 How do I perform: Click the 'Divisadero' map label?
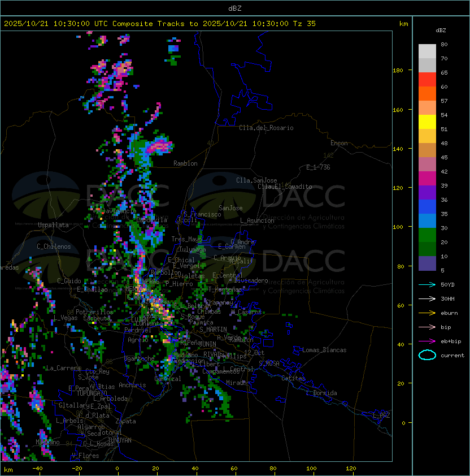251,280
